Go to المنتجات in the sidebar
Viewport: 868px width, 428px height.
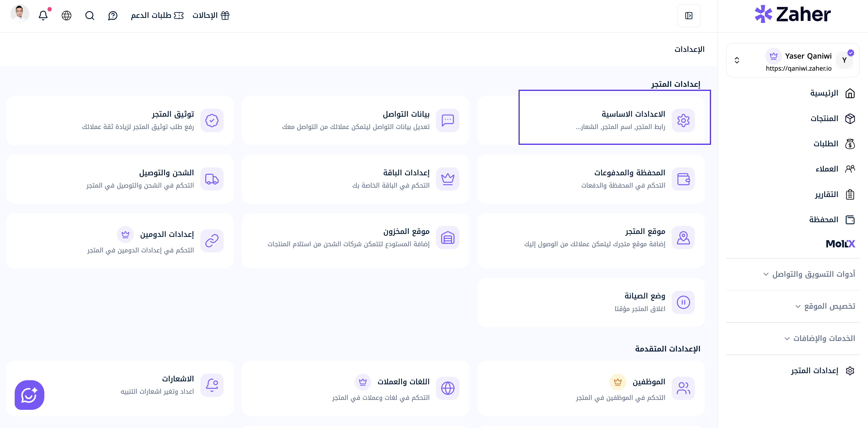(x=832, y=118)
